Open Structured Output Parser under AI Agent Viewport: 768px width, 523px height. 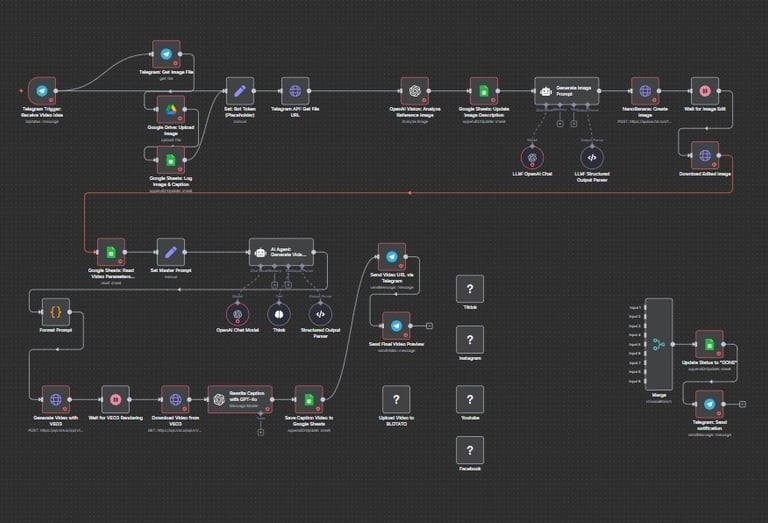click(x=320, y=314)
